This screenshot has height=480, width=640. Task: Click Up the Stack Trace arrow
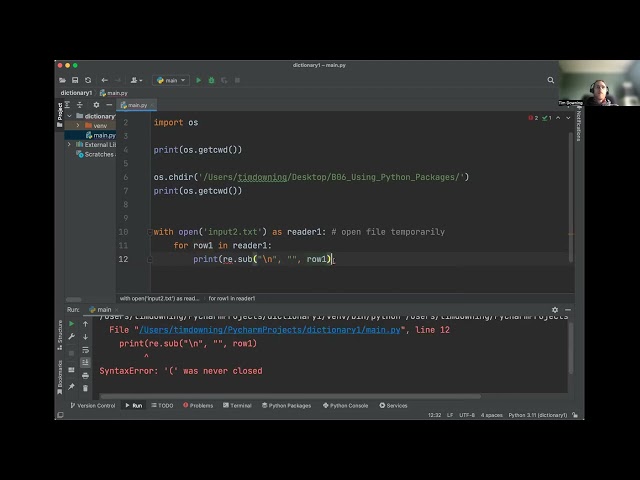(85, 324)
